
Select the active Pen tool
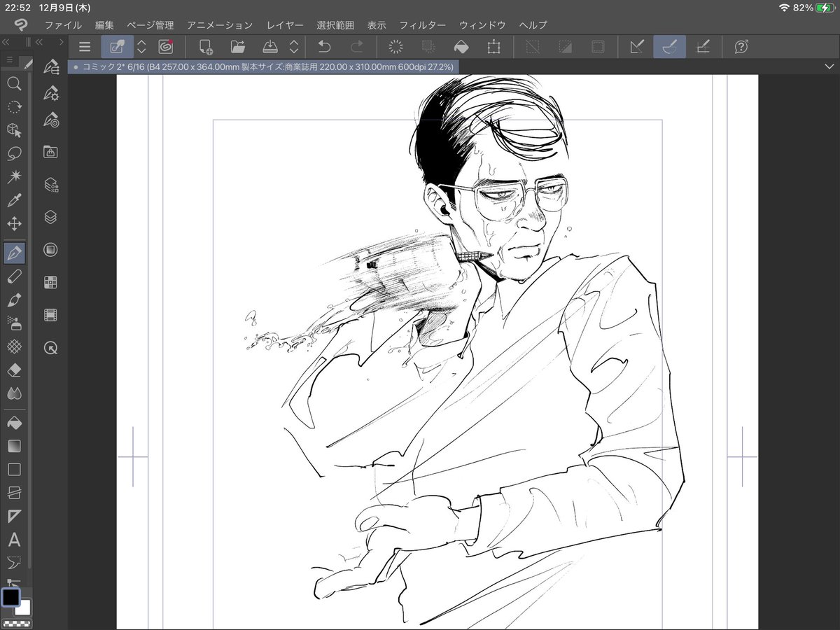pos(14,253)
